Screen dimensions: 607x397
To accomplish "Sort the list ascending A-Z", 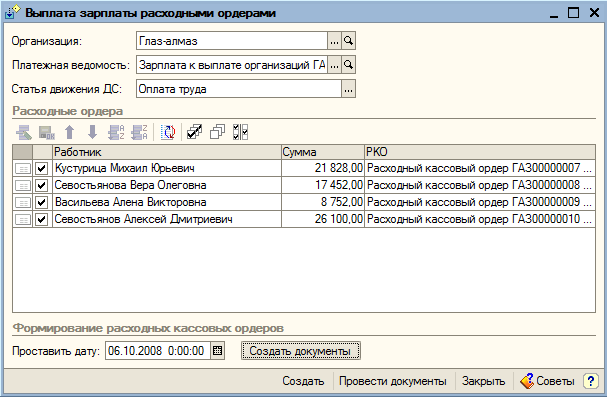I will click(116, 132).
